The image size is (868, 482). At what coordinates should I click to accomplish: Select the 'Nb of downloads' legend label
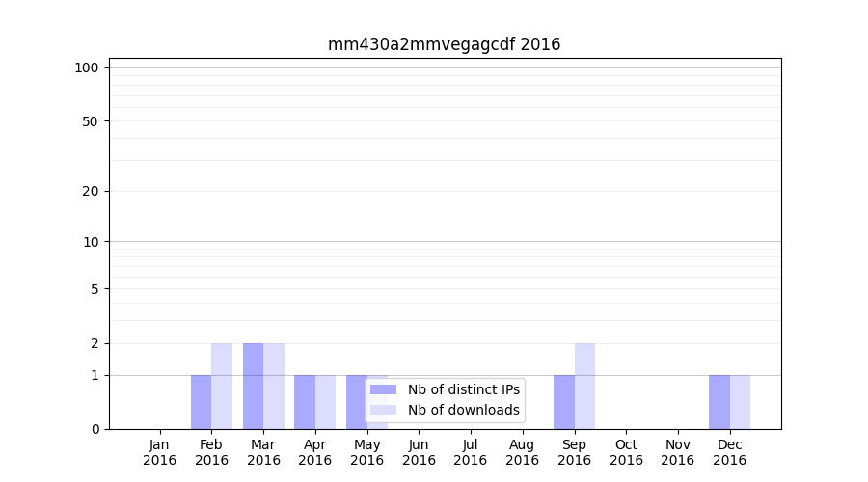tap(463, 410)
